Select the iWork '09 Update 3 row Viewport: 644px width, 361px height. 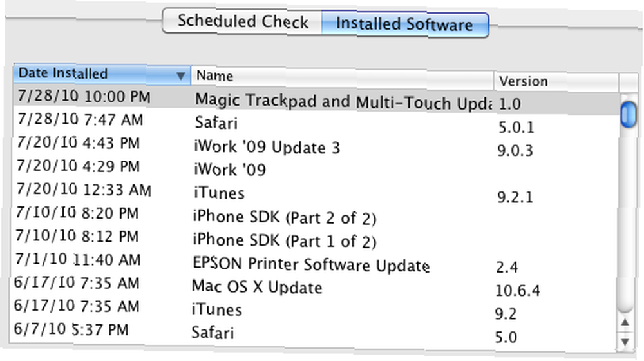[267, 147]
